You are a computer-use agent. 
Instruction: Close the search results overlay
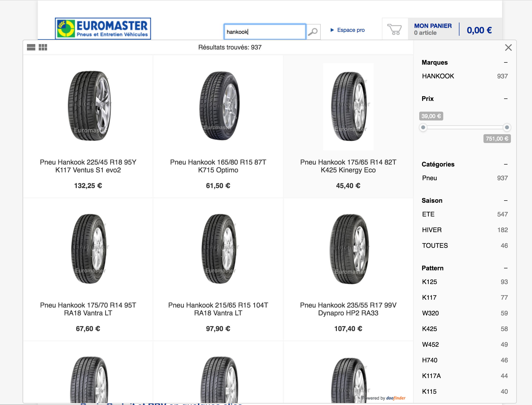(508, 47)
